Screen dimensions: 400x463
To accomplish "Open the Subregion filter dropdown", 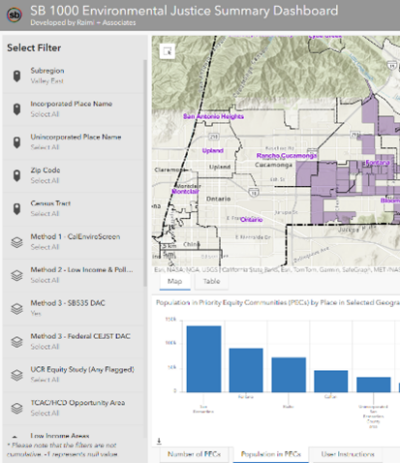I will coord(73,76).
